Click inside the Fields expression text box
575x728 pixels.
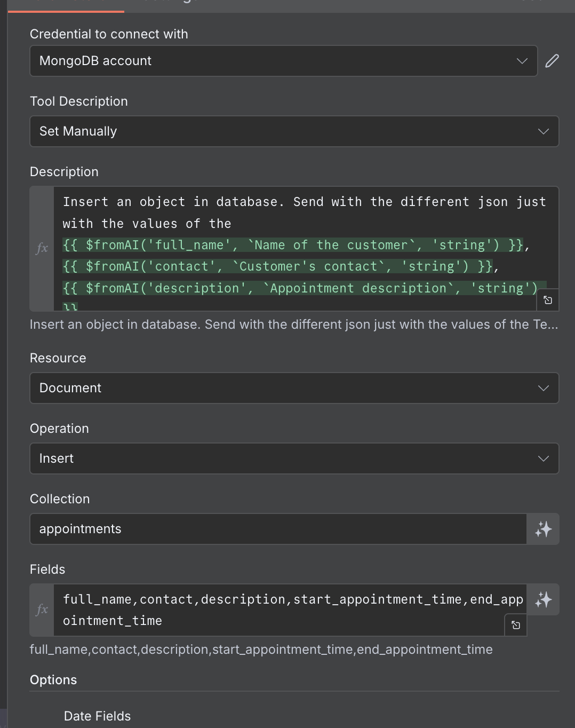point(288,610)
